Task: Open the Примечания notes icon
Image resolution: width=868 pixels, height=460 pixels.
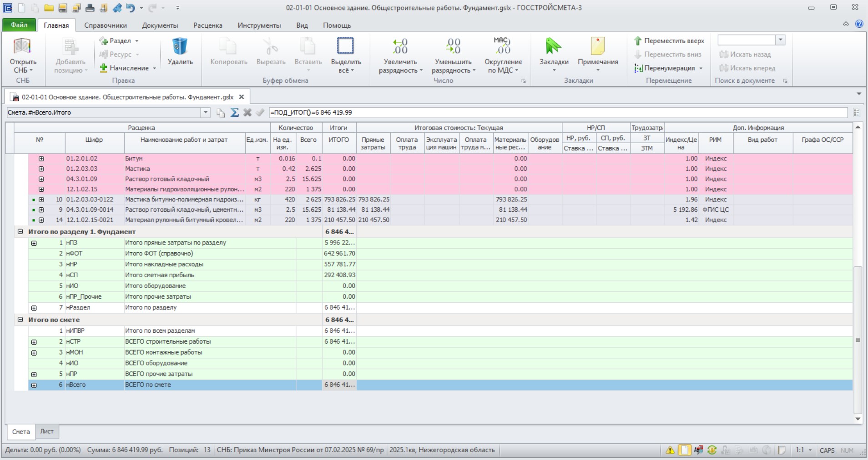Action: coord(597,46)
